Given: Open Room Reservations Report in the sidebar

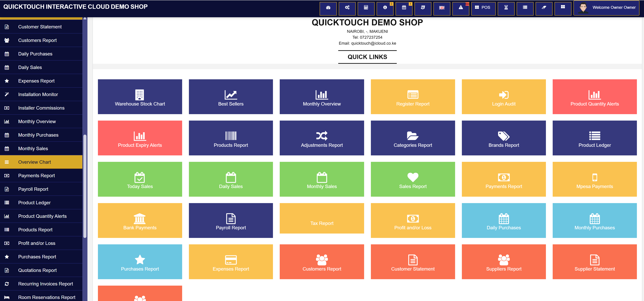Looking at the screenshot, I should pos(41,296).
